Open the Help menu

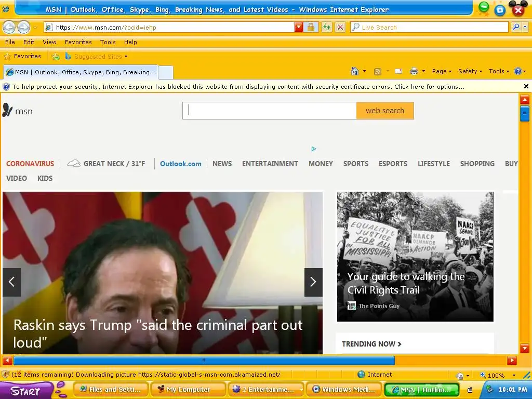tap(130, 42)
